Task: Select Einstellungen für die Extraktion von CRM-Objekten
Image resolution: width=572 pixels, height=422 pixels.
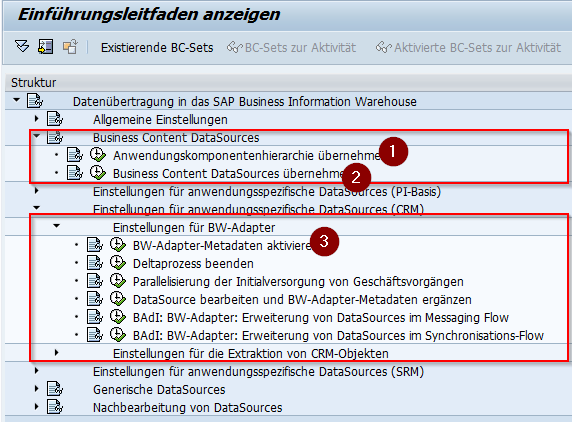Action: pyautogui.click(x=251, y=353)
